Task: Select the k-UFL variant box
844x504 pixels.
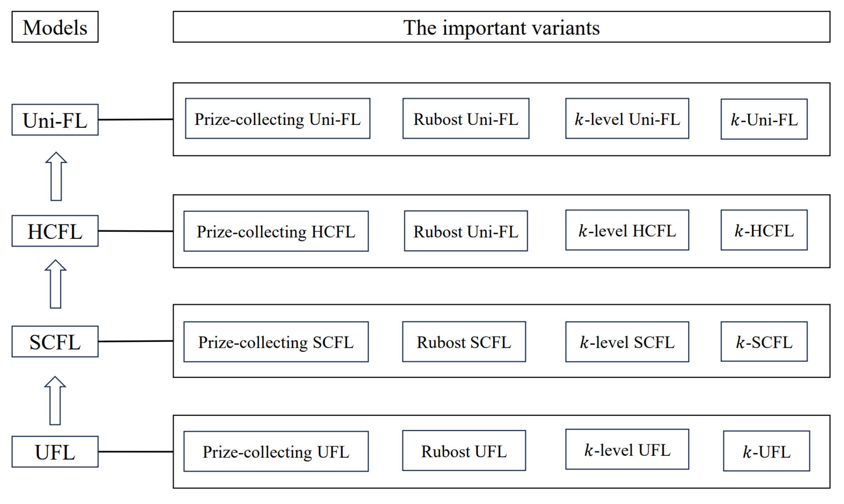Action: [x=766, y=451]
